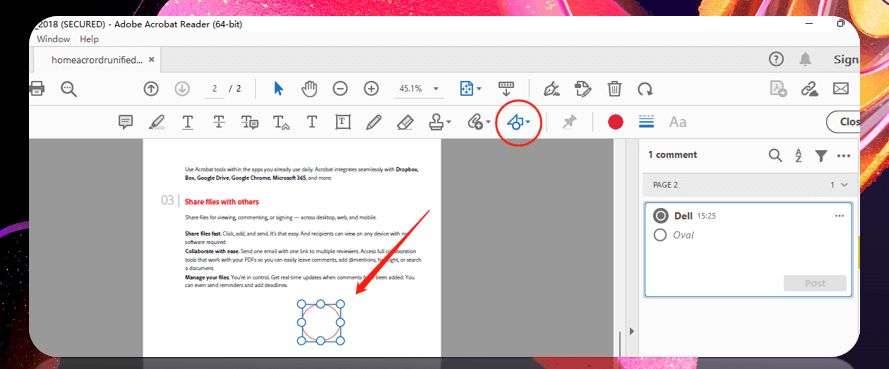Zoom in with the plus button
Viewport: 889px width, 369px height.
point(371,89)
